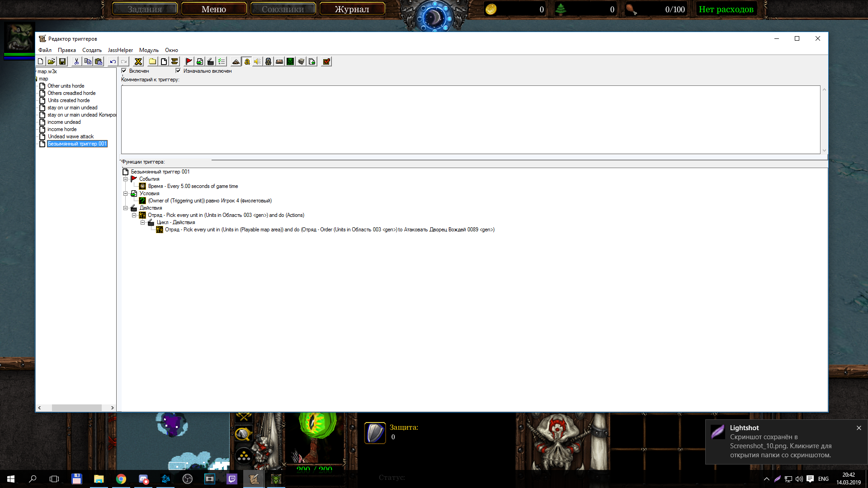Image resolution: width=868 pixels, height=488 pixels.
Task: Collapse the 'Условия' tree node
Action: coord(126,193)
